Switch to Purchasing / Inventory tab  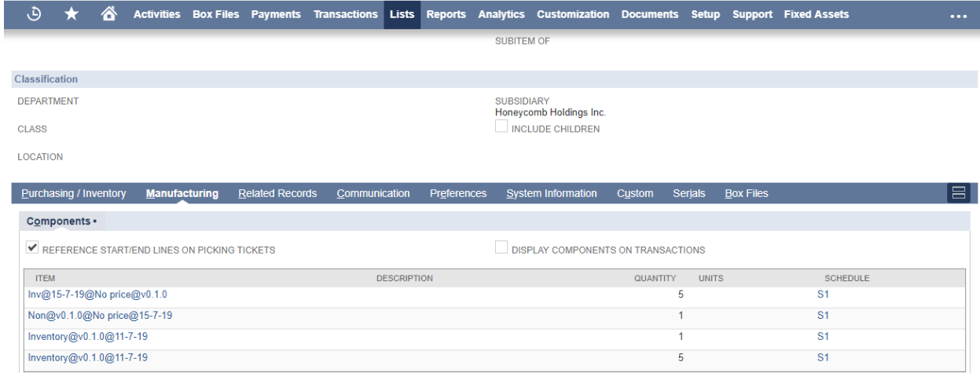(x=74, y=193)
